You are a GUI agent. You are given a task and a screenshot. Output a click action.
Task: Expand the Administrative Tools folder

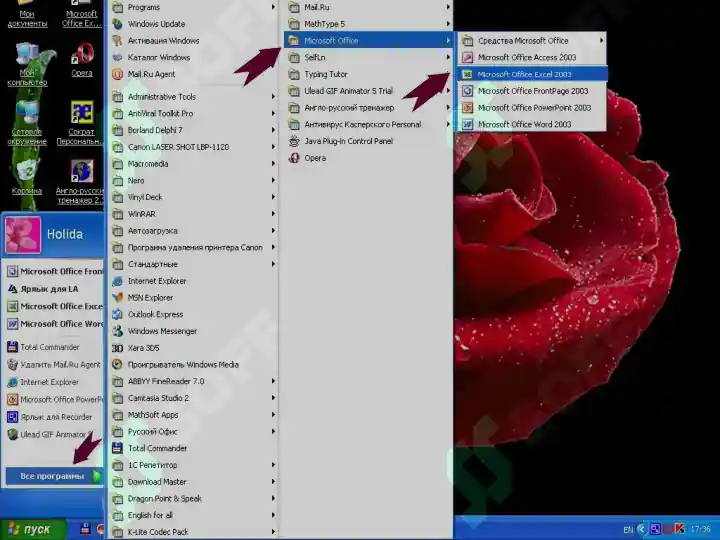(x=194, y=97)
